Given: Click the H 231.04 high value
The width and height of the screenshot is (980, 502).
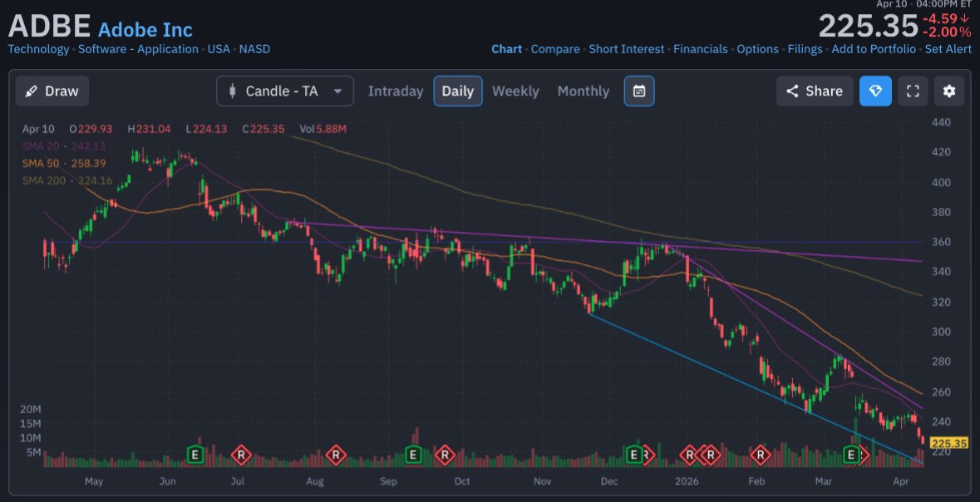Looking at the screenshot, I should coord(149,130).
